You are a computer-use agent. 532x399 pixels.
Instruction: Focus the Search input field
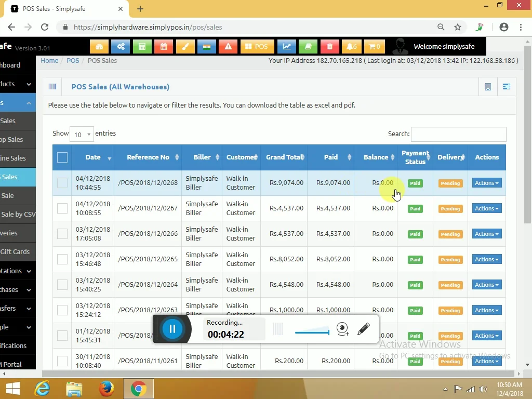point(458,134)
